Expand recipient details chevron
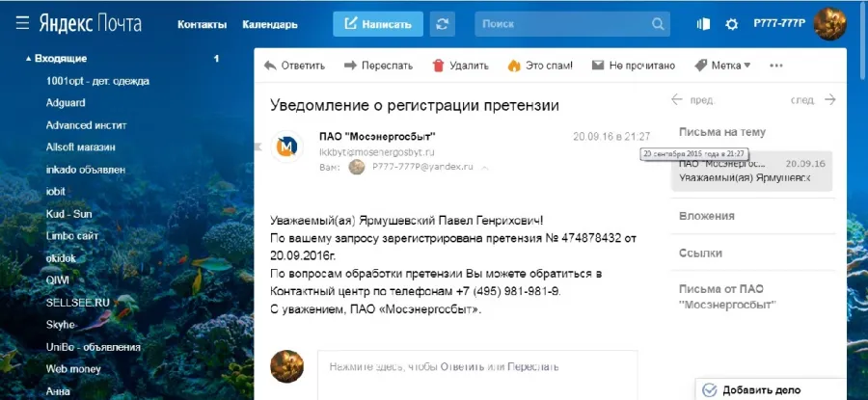The image size is (868, 400). [485, 167]
